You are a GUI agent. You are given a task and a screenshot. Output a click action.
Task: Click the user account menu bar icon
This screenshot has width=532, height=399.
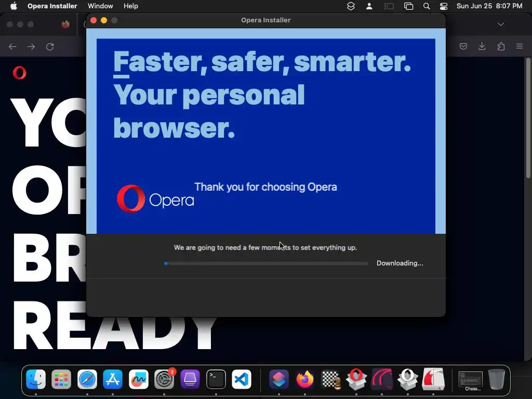click(369, 6)
